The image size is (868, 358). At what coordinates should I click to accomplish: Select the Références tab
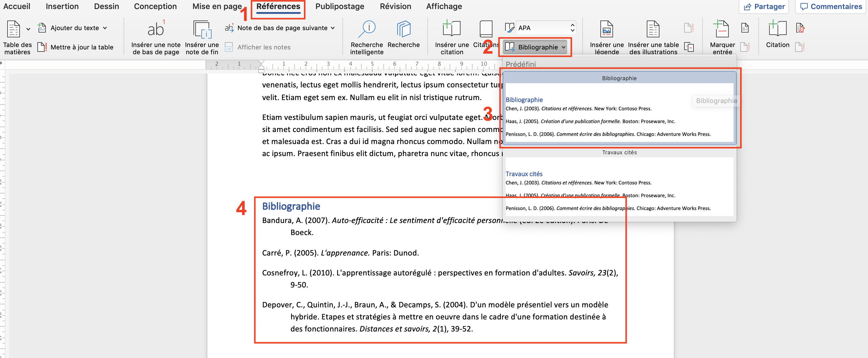[x=278, y=6]
